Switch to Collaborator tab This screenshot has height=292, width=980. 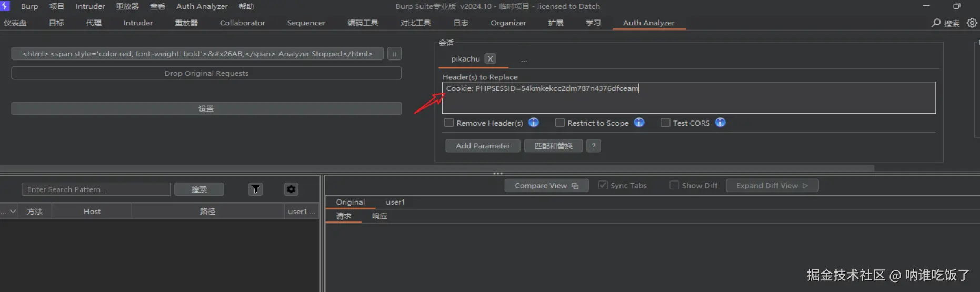tap(243, 23)
